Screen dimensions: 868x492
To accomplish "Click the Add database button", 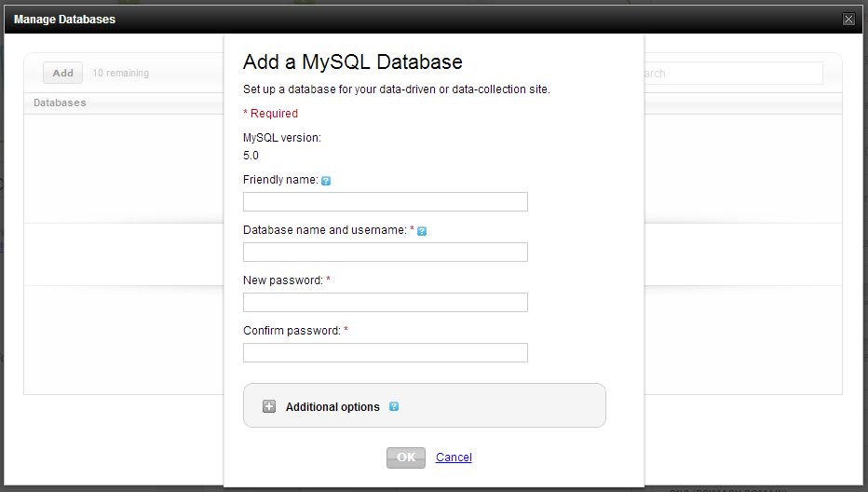I will coord(62,73).
